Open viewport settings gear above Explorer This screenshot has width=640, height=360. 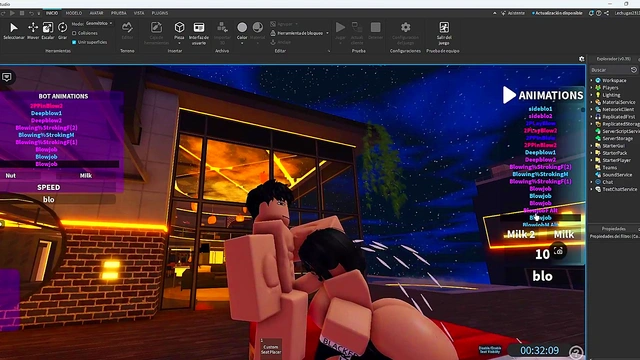click(582, 59)
